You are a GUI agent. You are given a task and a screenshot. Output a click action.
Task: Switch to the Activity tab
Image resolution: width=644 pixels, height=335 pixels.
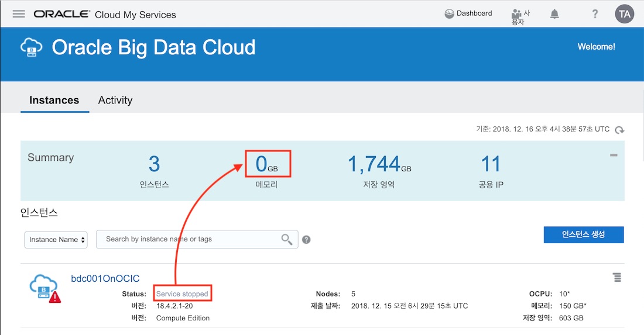coord(115,100)
